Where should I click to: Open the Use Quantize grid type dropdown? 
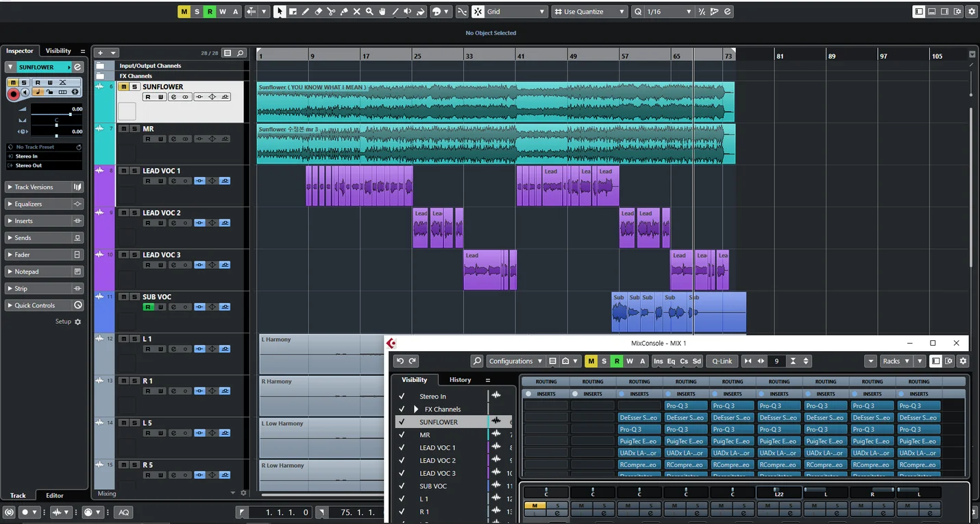(x=589, y=12)
